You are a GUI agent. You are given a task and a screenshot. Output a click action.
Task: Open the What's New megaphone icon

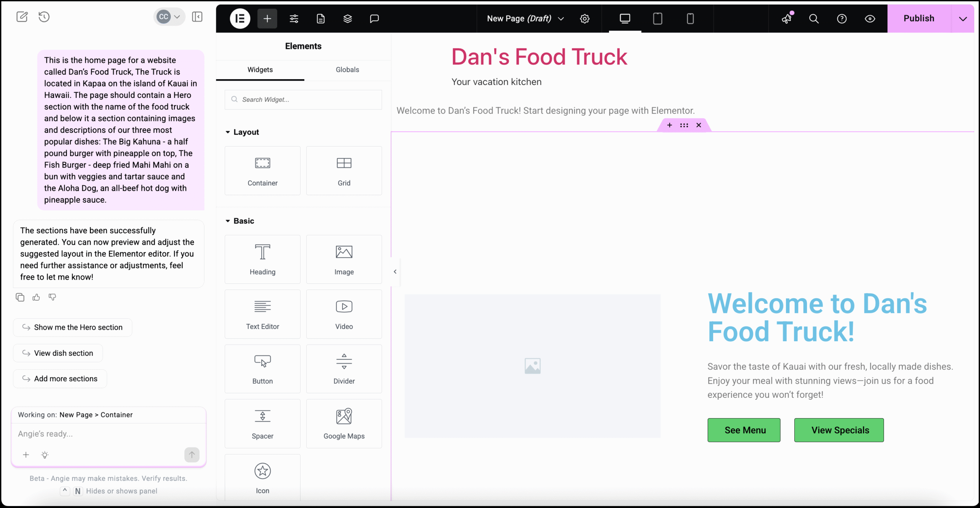[x=787, y=18]
